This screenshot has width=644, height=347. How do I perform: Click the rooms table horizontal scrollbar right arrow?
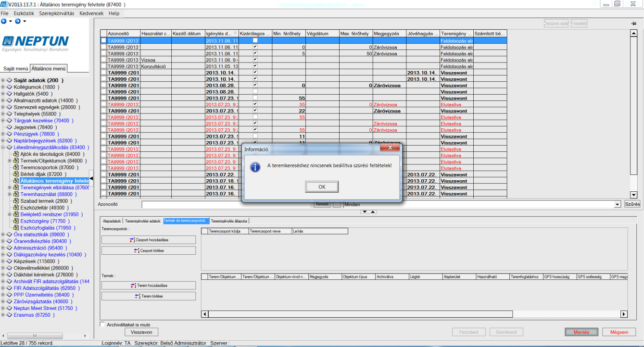(624, 314)
